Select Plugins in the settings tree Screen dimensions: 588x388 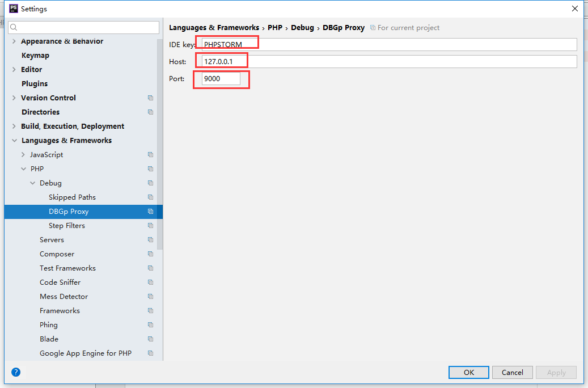pyautogui.click(x=35, y=84)
